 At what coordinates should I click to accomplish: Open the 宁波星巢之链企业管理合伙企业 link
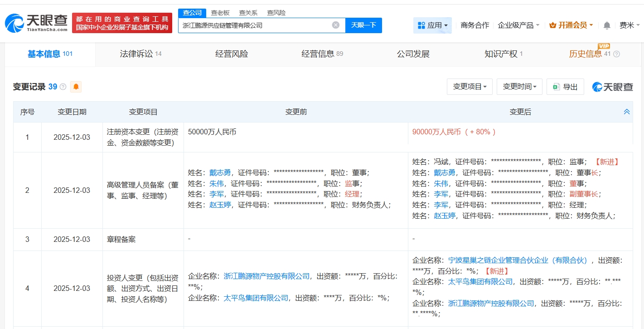[517, 260]
